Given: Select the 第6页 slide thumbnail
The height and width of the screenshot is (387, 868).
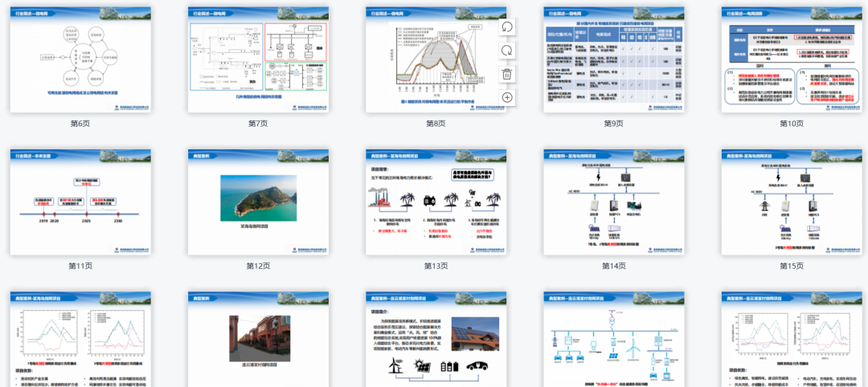Looking at the screenshot, I should coord(80,59).
